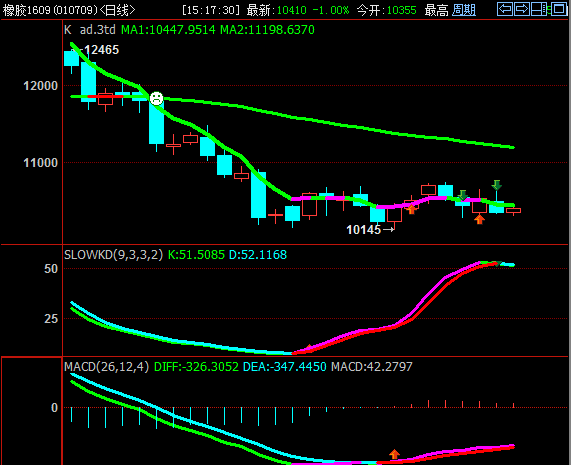
Task: Toggle the split panel layout icon
Action: (x=539, y=9)
